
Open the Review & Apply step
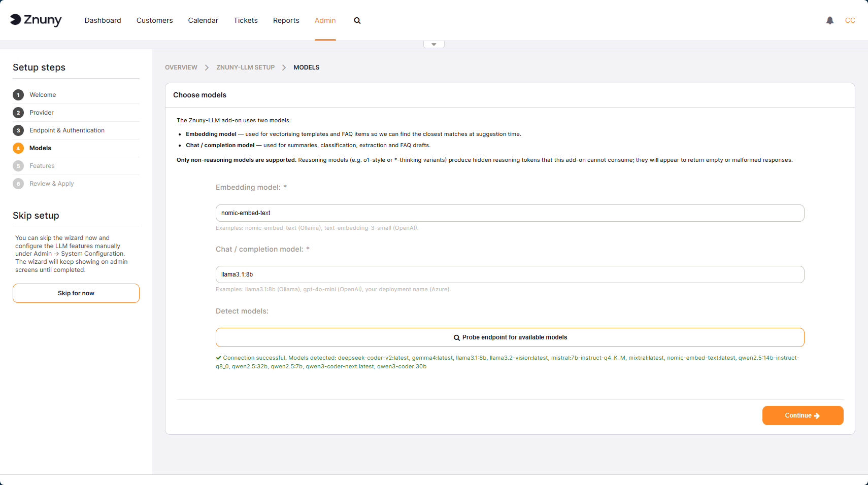coord(52,184)
